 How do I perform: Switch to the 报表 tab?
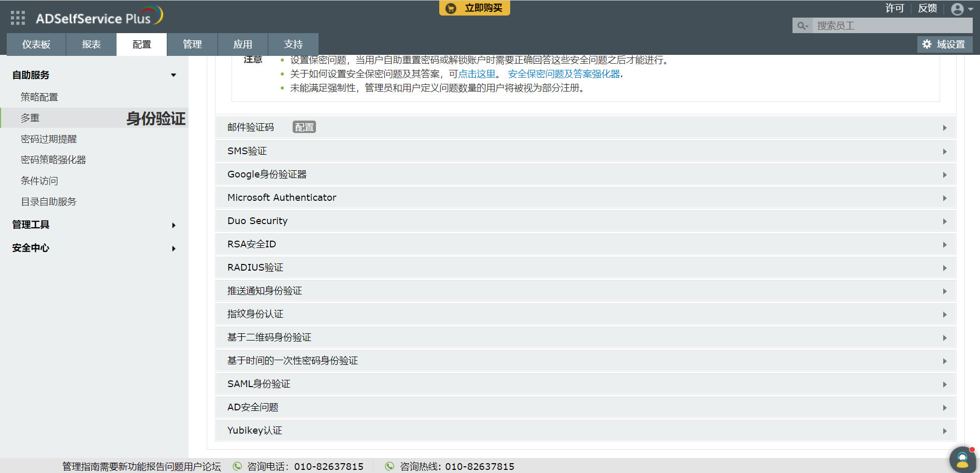click(x=91, y=45)
